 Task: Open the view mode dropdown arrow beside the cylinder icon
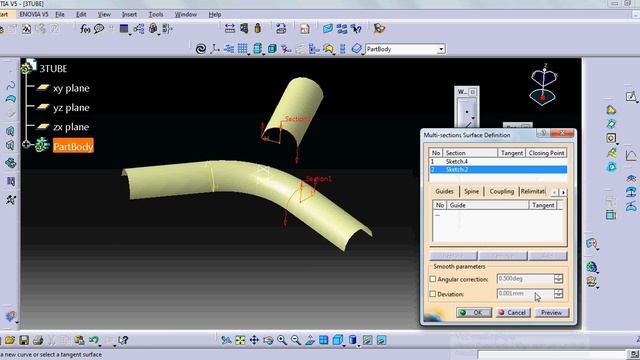click(359, 345)
